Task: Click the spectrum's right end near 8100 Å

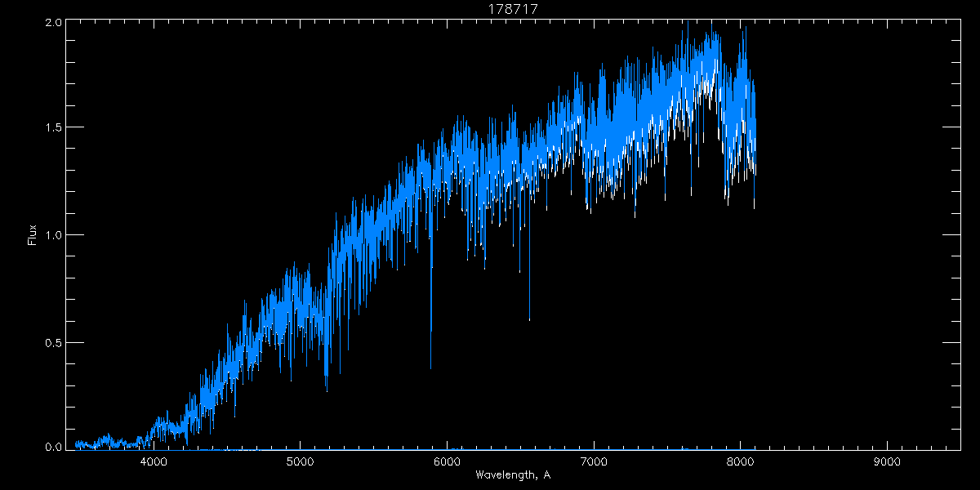Action: pos(754,163)
